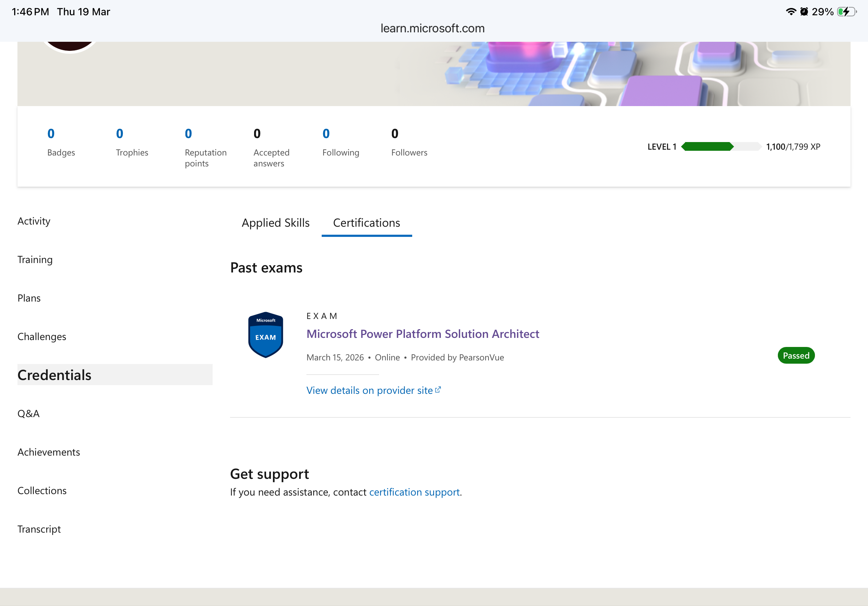
Task: Tap the alarm clock status icon
Action: pyautogui.click(x=804, y=12)
